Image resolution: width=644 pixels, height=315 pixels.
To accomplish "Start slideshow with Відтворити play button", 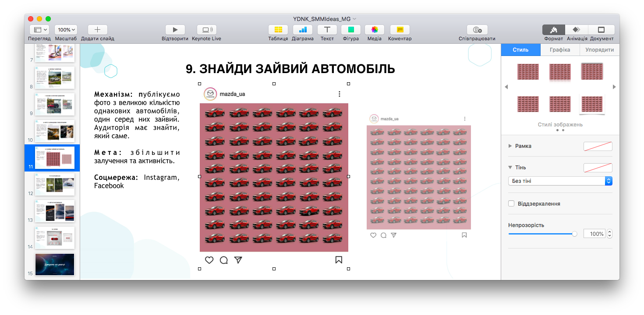I will pos(175,30).
